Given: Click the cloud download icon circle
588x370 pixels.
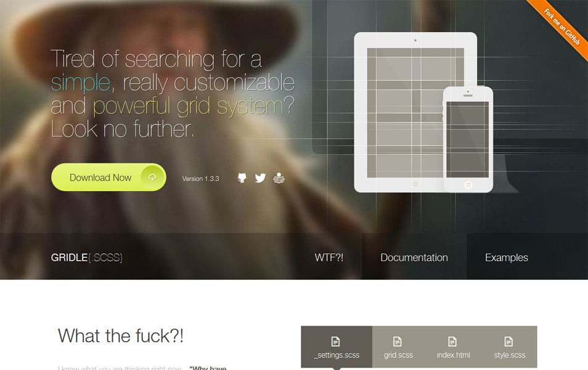Looking at the screenshot, I should 152,178.
